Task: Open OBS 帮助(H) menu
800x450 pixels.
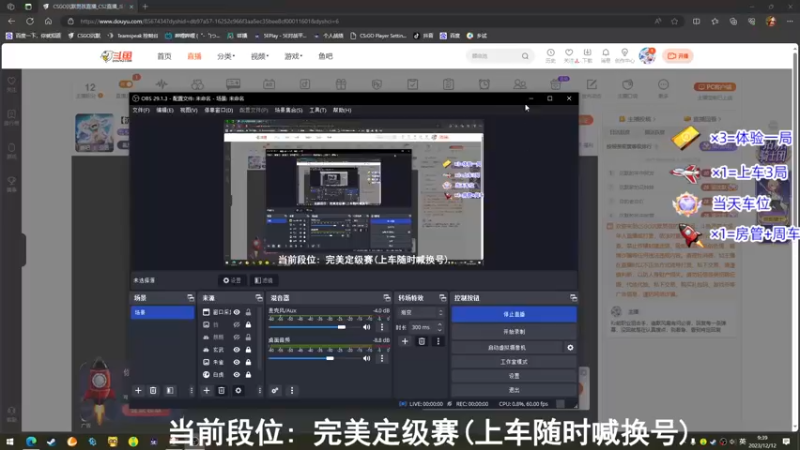Action: click(x=342, y=110)
